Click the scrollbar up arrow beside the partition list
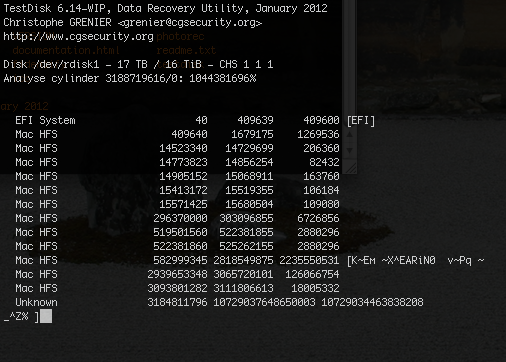Image resolution: width=506 pixels, height=362 pixels. pos(349,134)
